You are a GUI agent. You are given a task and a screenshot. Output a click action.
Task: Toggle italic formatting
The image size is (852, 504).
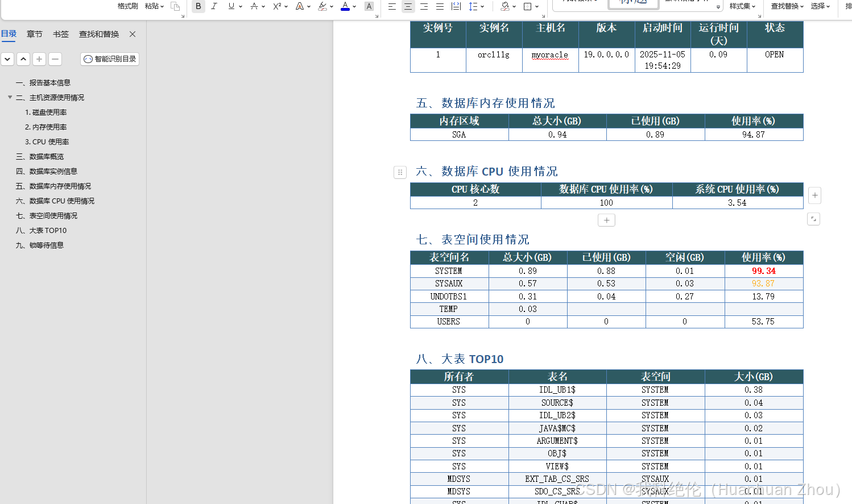point(214,6)
